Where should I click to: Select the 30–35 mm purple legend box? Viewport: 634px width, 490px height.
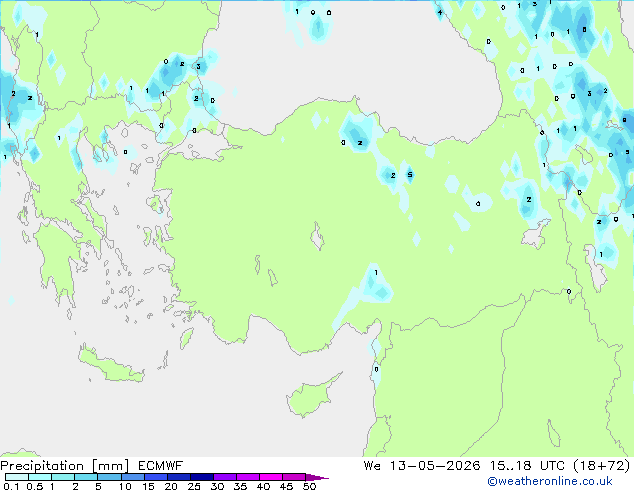coord(225,477)
